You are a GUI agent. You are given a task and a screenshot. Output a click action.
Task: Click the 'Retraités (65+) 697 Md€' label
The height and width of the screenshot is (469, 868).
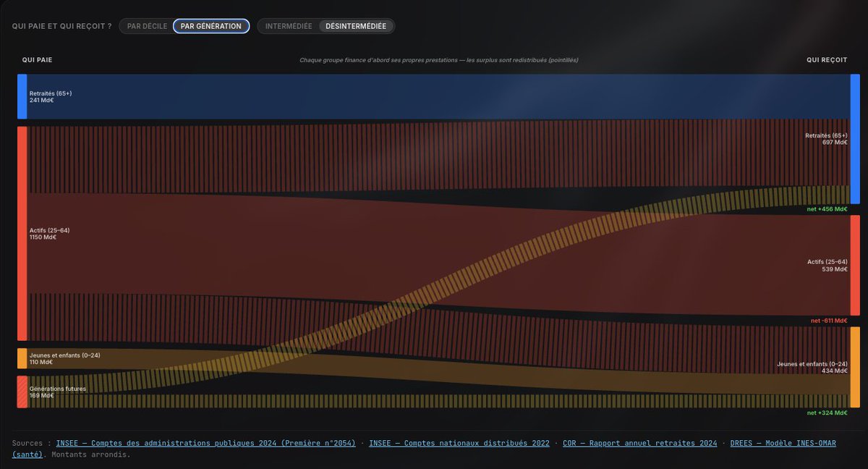826,139
